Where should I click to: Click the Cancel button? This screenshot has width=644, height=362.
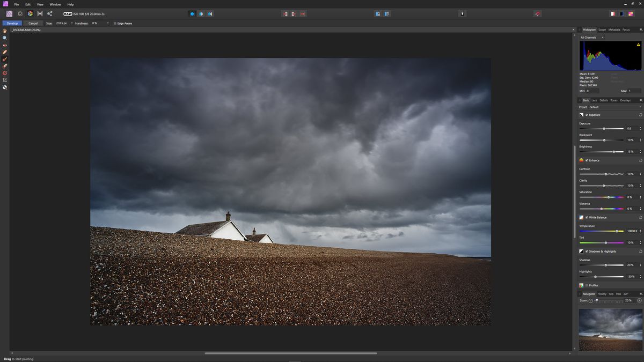(33, 23)
